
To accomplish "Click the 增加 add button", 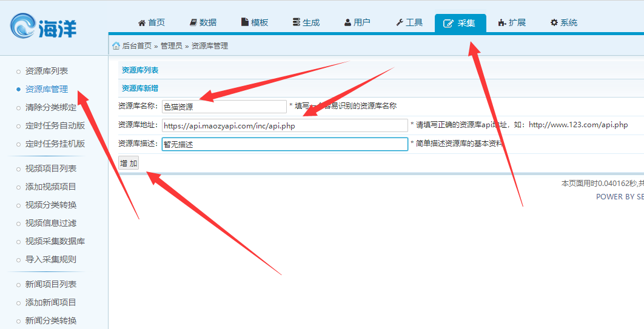I will [x=129, y=164].
